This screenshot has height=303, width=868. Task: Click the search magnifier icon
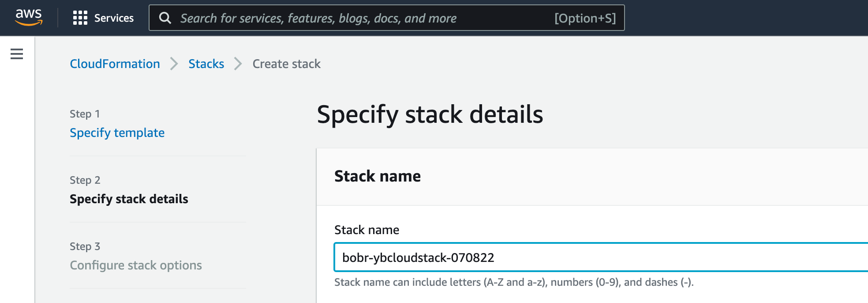tap(165, 18)
